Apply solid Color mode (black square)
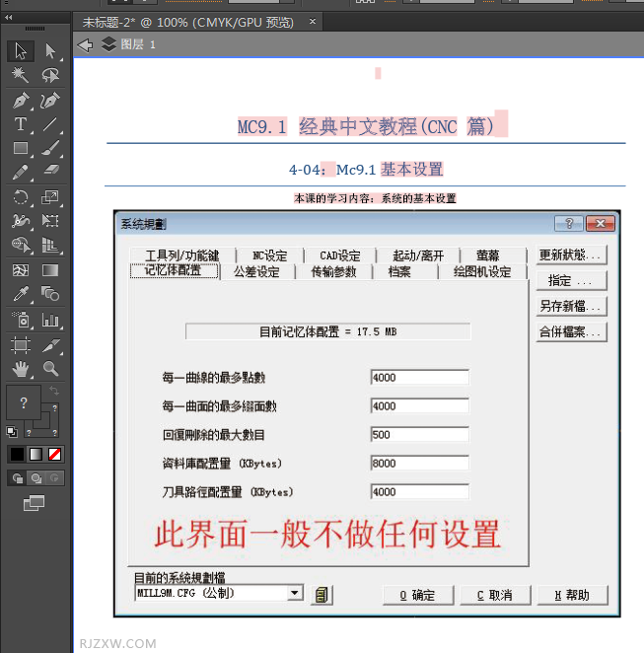This screenshot has height=653, width=644. (x=17, y=455)
